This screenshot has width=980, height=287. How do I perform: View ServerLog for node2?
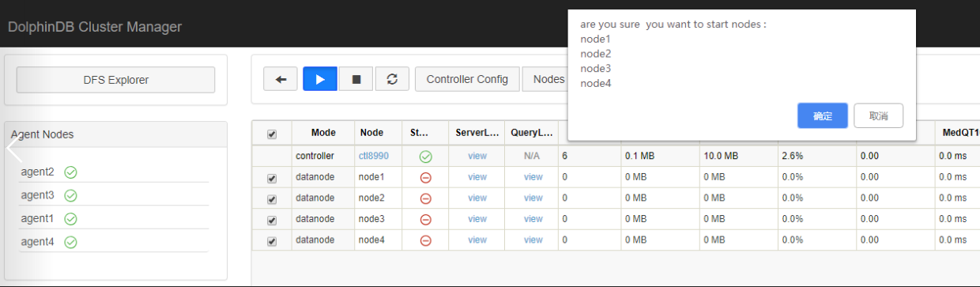pyautogui.click(x=477, y=198)
